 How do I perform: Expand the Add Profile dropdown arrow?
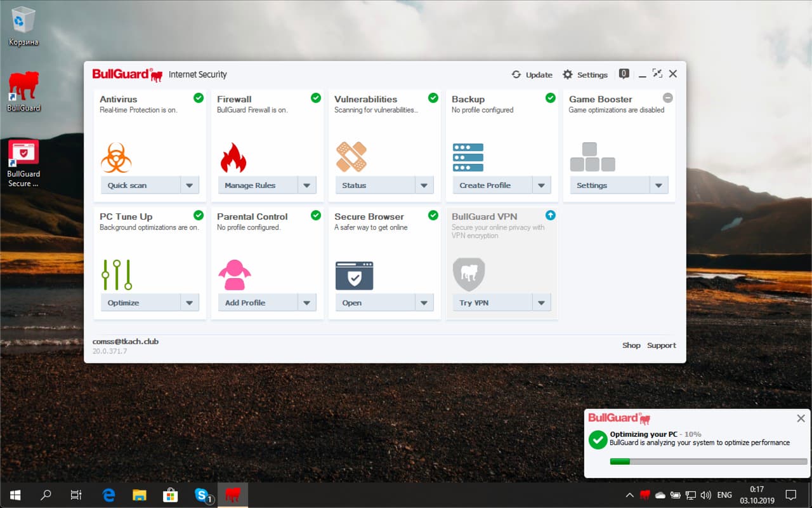(x=307, y=303)
